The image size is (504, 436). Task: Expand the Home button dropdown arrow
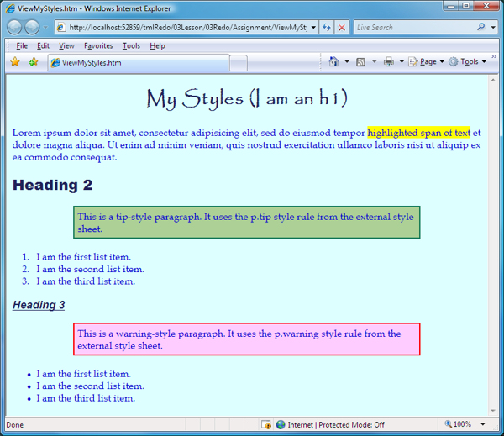point(347,61)
